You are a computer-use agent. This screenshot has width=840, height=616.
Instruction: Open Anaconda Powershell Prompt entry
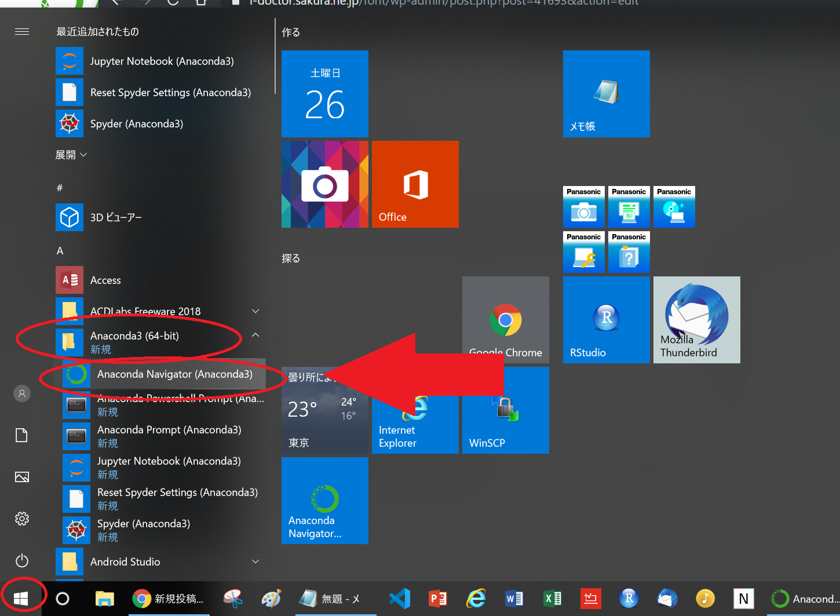tap(165, 405)
